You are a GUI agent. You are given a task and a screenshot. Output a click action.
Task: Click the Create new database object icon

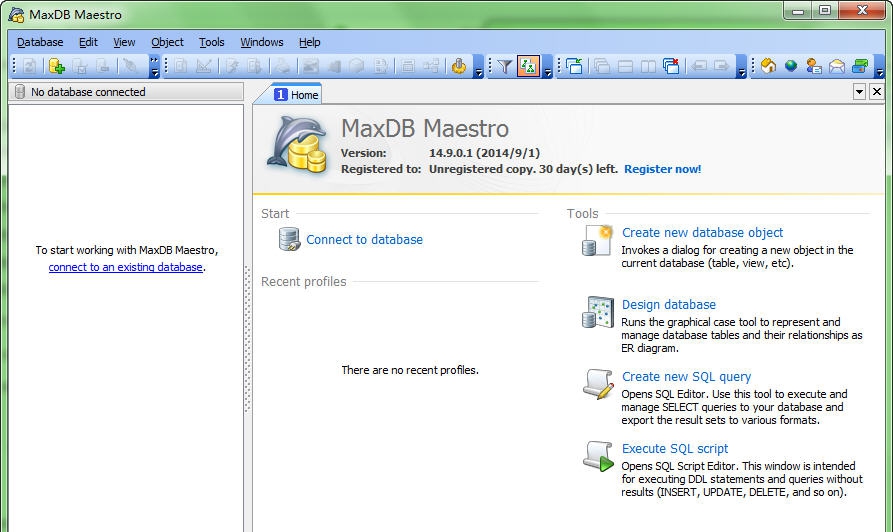597,240
